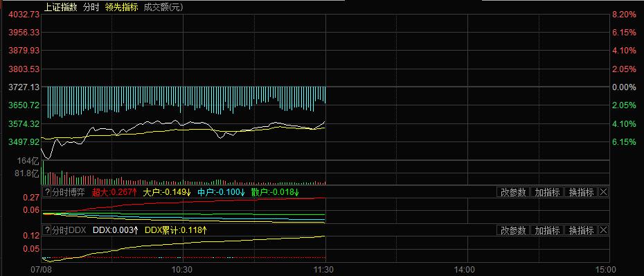Click 换指标 in 分时DDX panel
Image resolution: width=644 pixels, height=276 pixels.
pyautogui.click(x=581, y=230)
